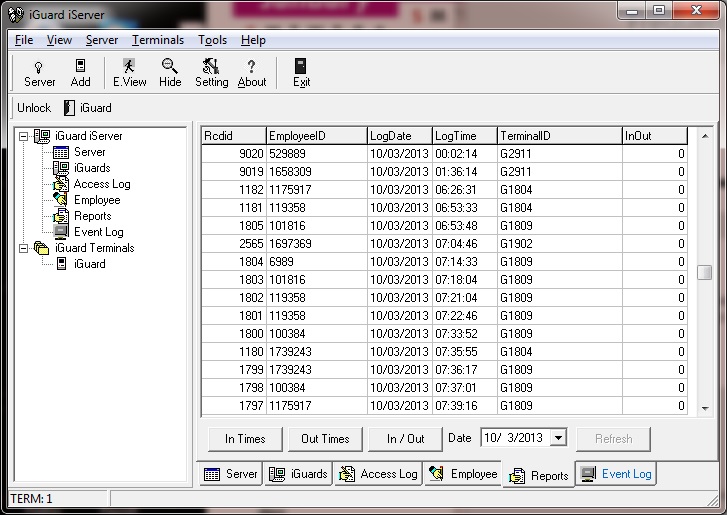Click terminal G1902 cell
The image size is (727, 515).
click(x=560, y=244)
